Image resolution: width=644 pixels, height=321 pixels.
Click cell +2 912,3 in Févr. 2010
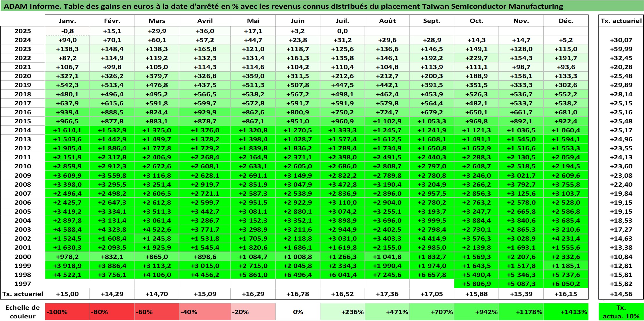pos(112,166)
